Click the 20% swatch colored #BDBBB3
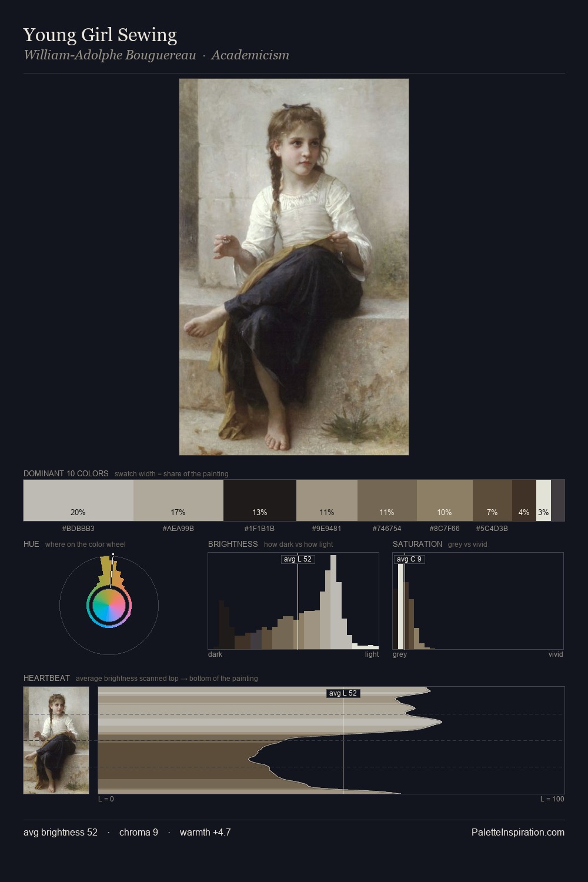Screen dimensions: 588x882 point(78,500)
